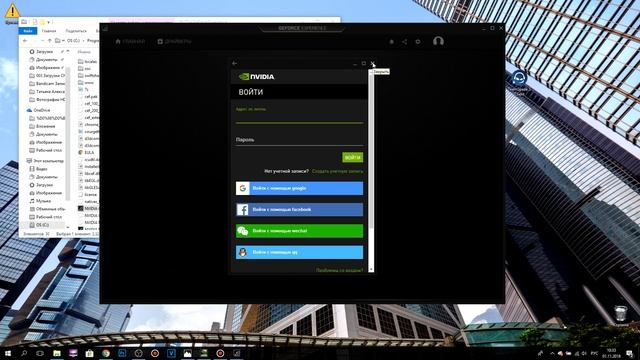Open the Windows Start menu
This screenshot has height=360, width=640.
(x=8, y=353)
